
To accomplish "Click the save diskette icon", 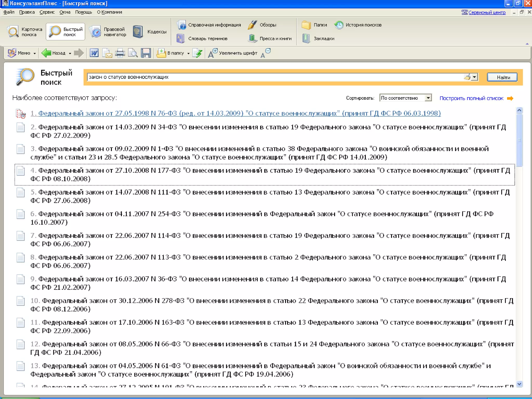I will pyautogui.click(x=146, y=53).
